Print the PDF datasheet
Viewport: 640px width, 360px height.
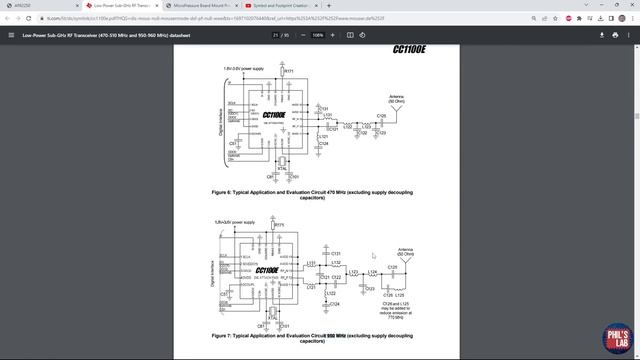[x=615, y=35]
